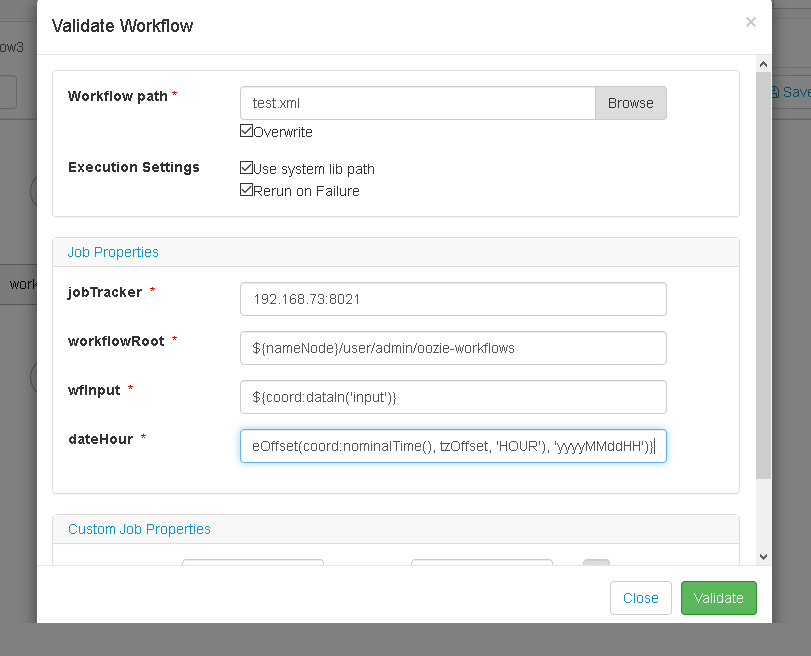This screenshot has height=656, width=811.
Task: Collapse the Custom Job Properties section
Action: click(x=139, y=529)
